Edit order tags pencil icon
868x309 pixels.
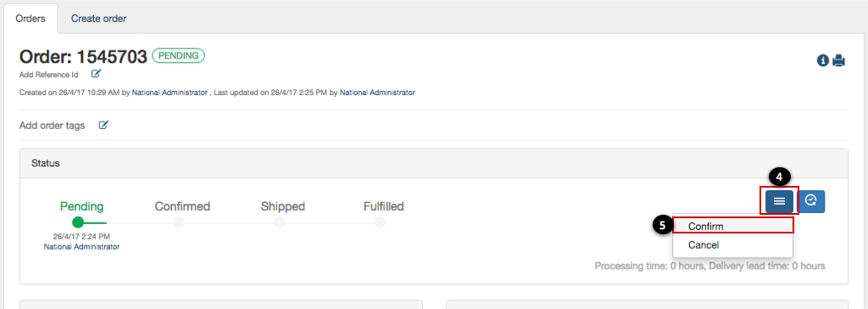(x=103, y=126)
